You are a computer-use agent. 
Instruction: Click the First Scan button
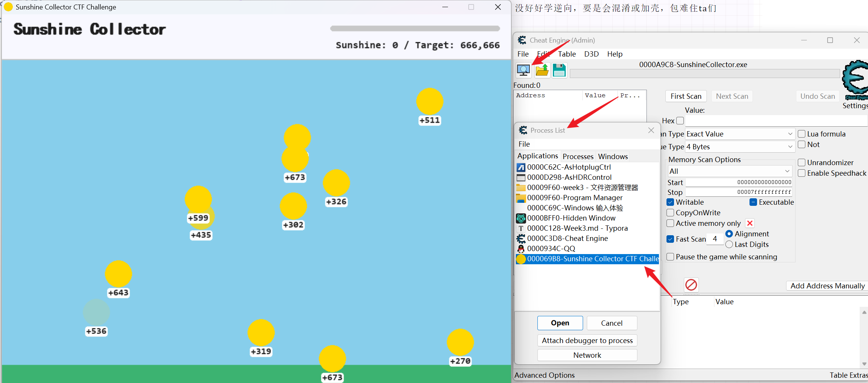pos(686,96)
